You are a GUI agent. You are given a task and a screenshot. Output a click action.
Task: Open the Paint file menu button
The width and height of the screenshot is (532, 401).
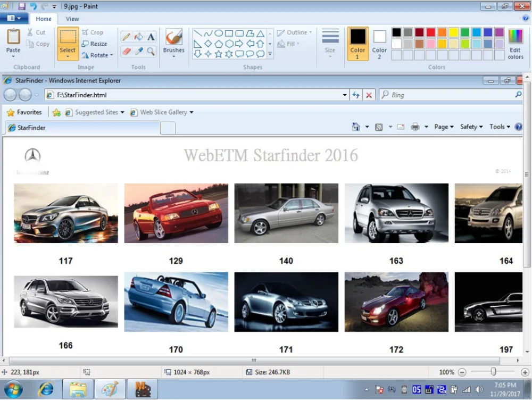click(x=14, y=19)
